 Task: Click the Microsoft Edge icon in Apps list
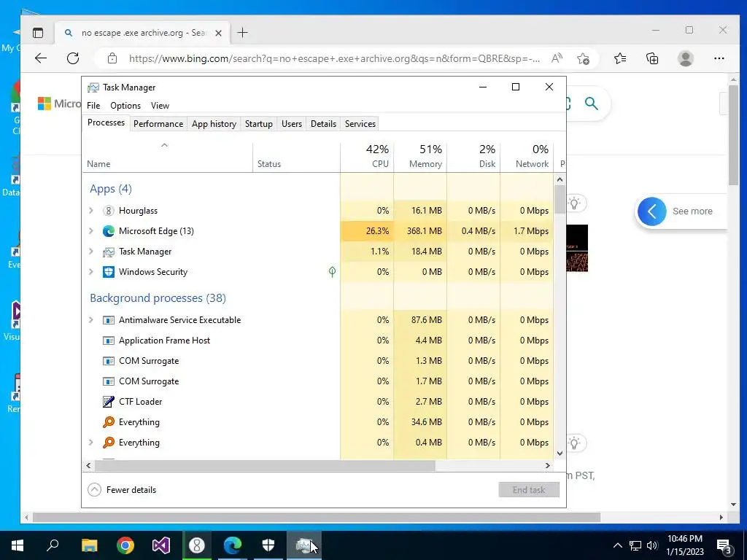109,231
